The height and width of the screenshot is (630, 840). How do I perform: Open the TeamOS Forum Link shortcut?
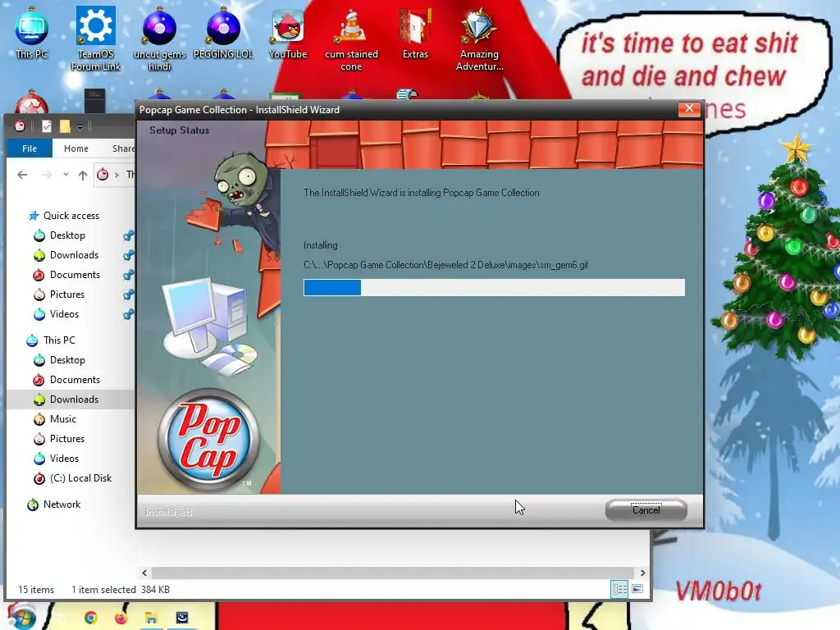click(x=96, y=39)
